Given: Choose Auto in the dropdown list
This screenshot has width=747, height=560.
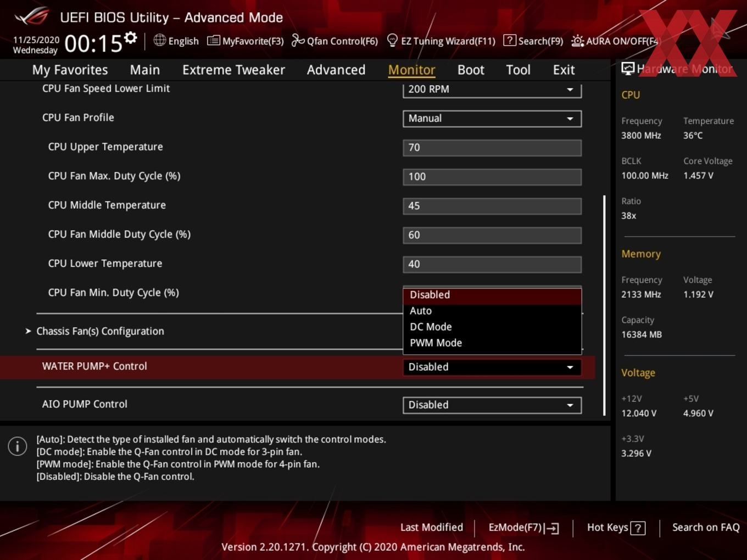Looking at the screenshot, I should [x=492, y=311].
